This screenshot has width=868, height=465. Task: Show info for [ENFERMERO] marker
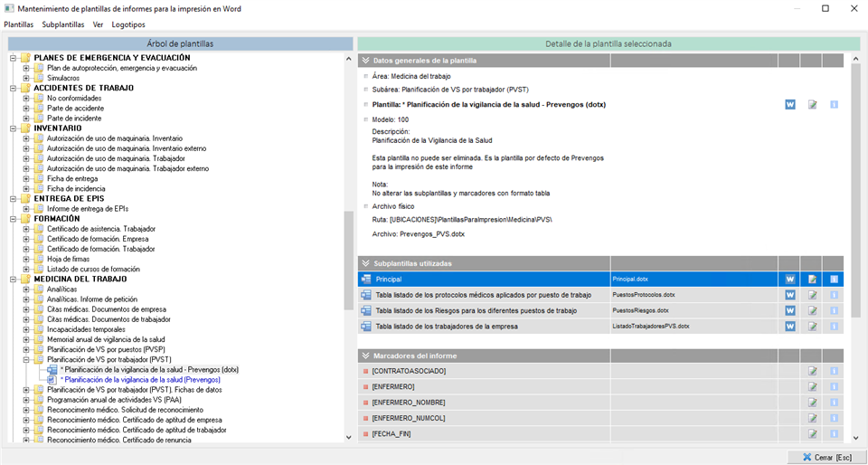pos(834,386)
